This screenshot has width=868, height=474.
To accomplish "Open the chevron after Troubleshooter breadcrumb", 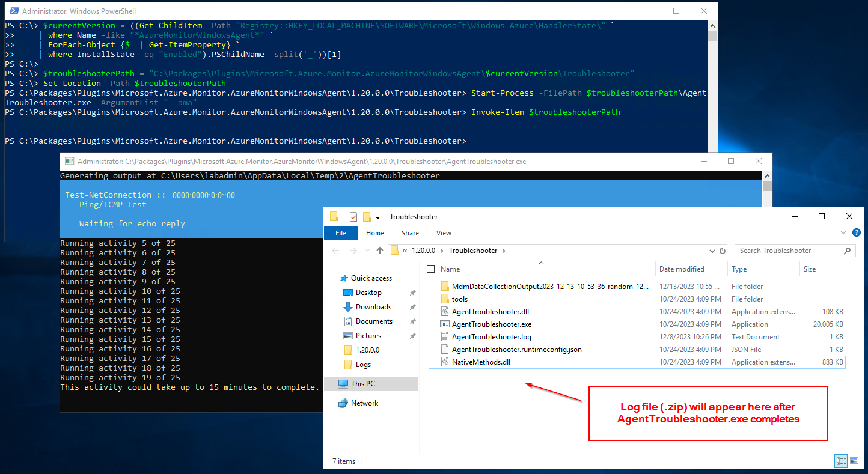I will pyautogui.click(x=503, y=251).
